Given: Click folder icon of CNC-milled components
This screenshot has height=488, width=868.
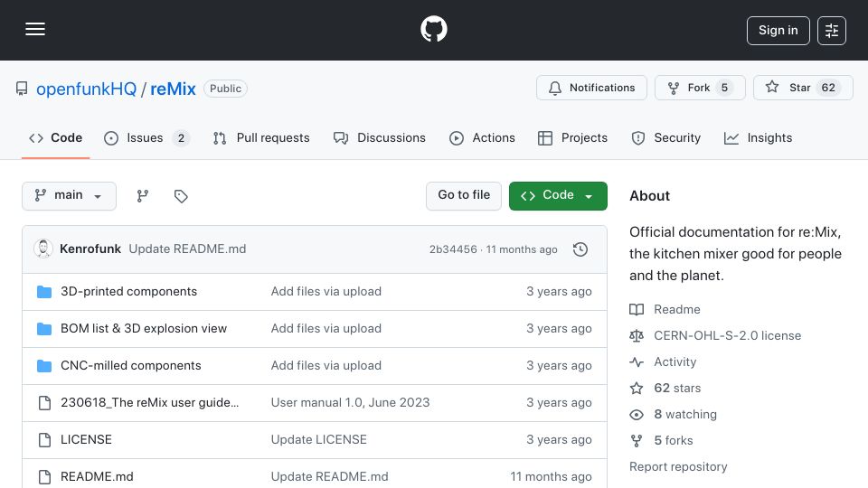Looking at the screenshot, I should click(x=44, y=366).
